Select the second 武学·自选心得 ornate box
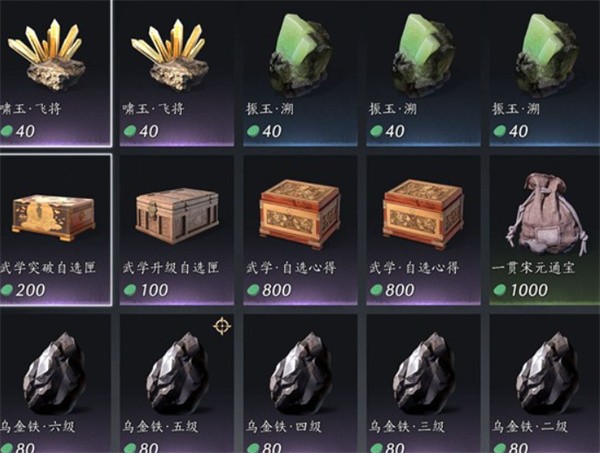 424,230
